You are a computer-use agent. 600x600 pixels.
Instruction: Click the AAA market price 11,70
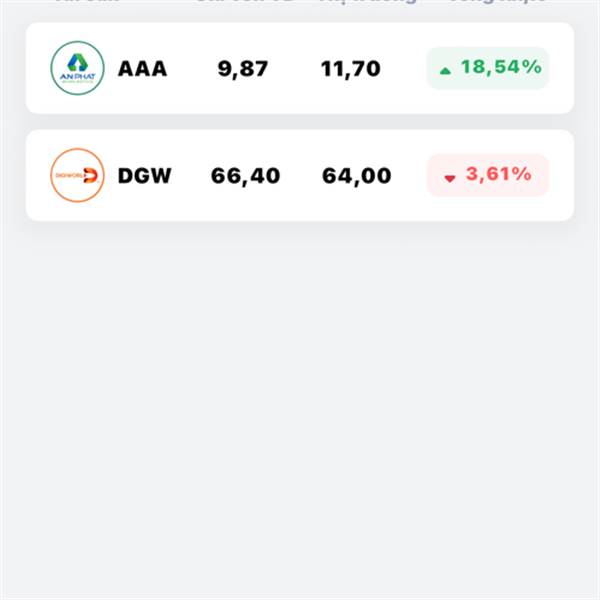pyautogui.click(x=351, y=69)
